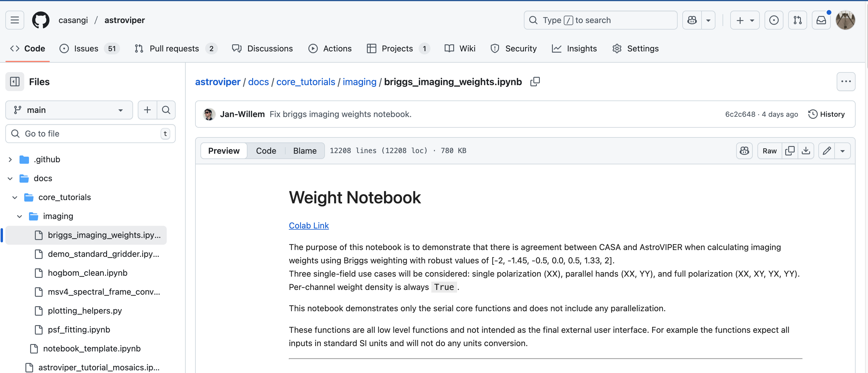The width and height of the screenshot is (868, 373).
Task: Focus the Go to file field
Action: click(90, 134)
